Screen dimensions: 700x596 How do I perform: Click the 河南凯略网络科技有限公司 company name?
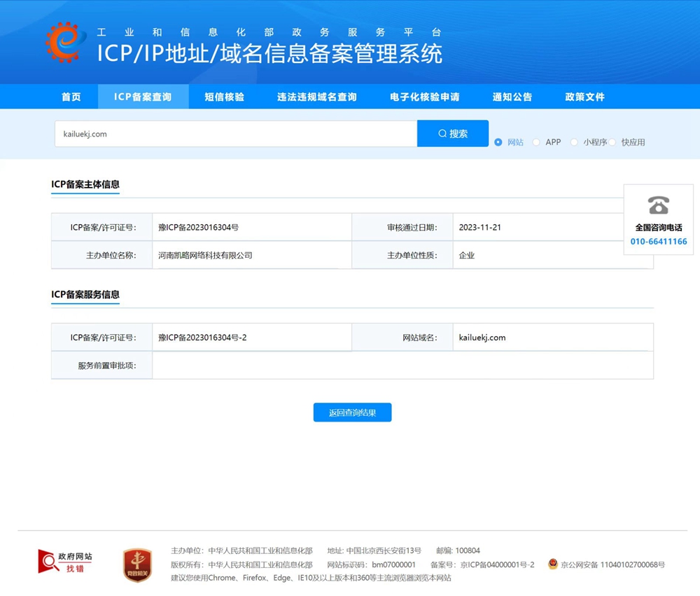click(x=205, y=256)
